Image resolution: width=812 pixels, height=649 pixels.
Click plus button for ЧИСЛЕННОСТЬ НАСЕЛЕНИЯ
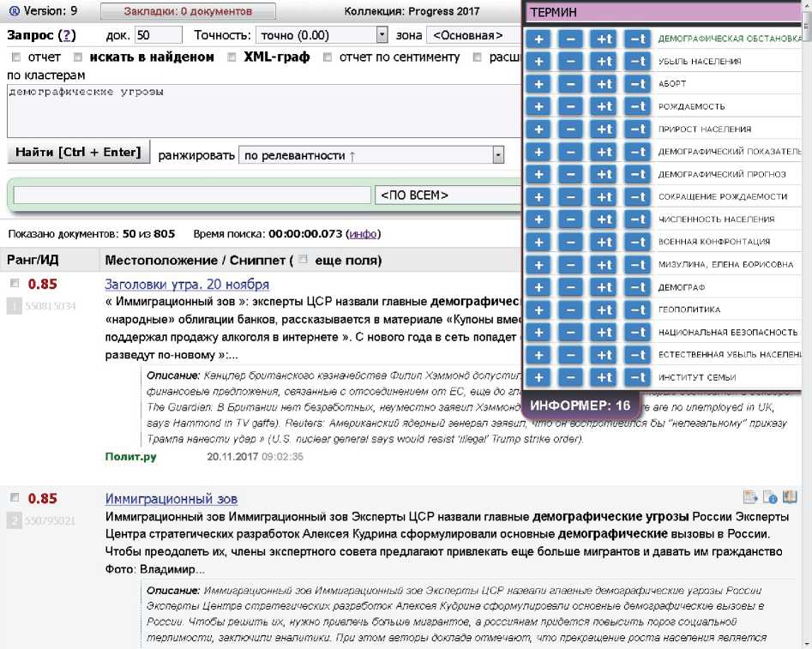(538, 219)
